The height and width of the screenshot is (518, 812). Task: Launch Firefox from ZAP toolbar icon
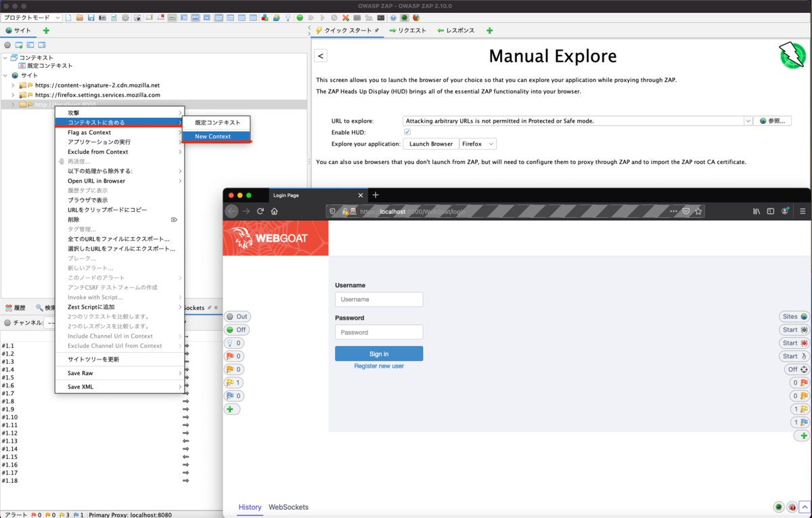415,17
